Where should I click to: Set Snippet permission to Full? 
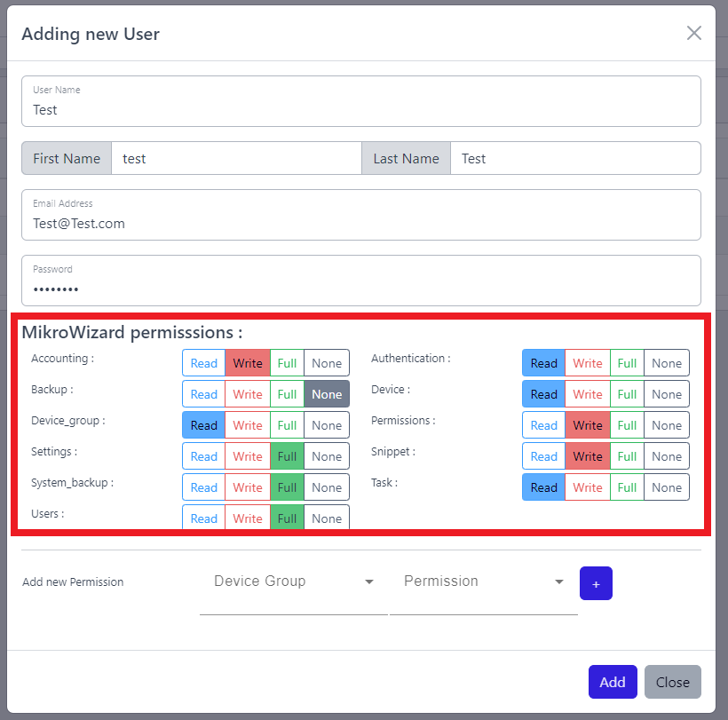point(627,456)
